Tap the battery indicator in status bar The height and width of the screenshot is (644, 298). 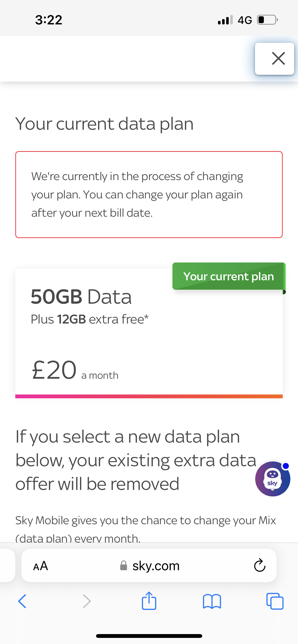pyautogui.click(x=267, y=20)
